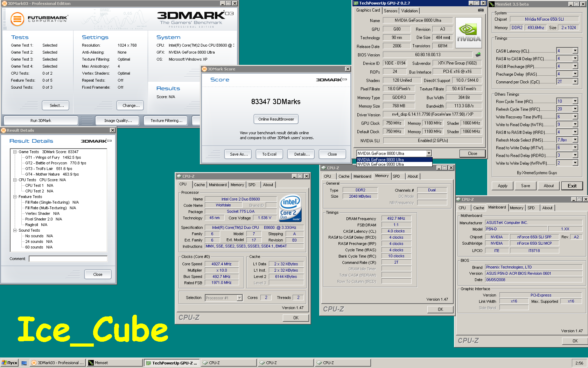
Task: Click the taskbar clock
Action: pyautogui.click(x=579, y=363)
